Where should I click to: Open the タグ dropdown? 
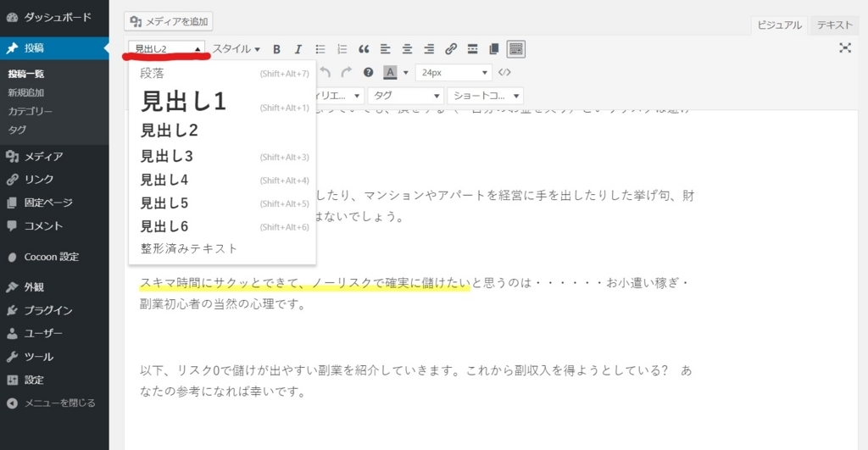click(x=406, y=96)
